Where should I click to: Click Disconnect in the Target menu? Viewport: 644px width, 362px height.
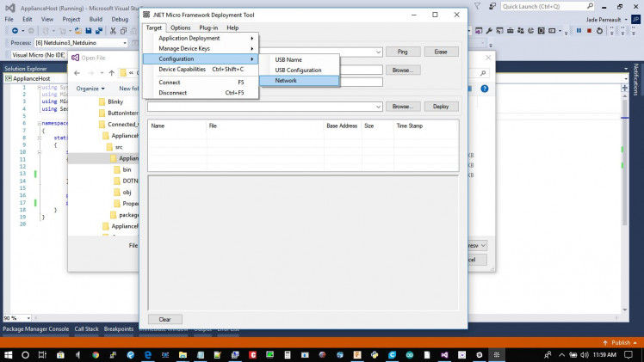pyautogui.click(x=201, y=93)
